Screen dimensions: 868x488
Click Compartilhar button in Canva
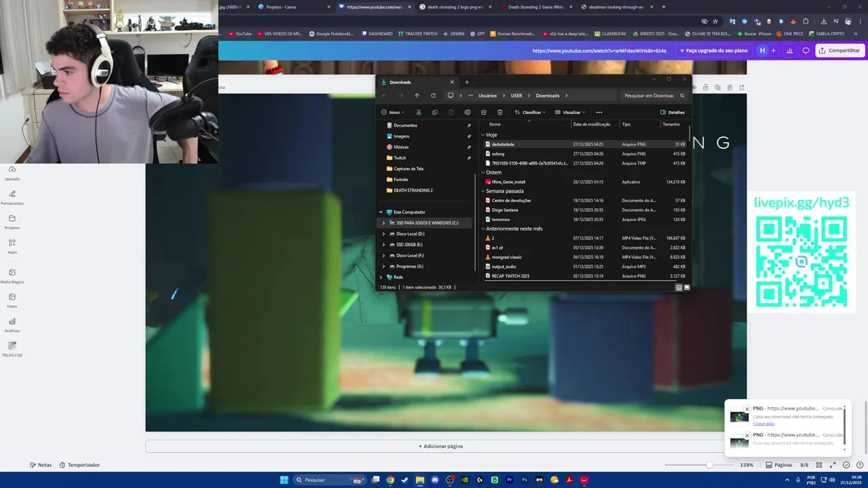click(x=840, y=51)
